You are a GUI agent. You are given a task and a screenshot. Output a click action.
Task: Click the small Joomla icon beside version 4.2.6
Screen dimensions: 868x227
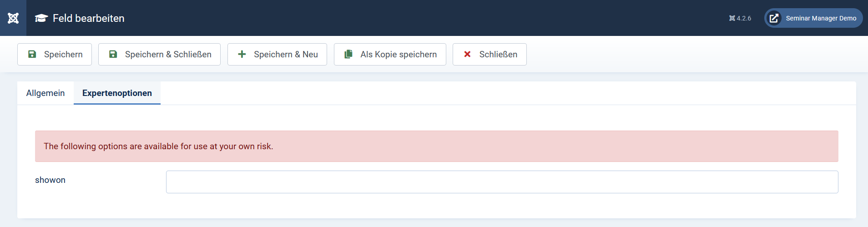click(x=732, y=18)
